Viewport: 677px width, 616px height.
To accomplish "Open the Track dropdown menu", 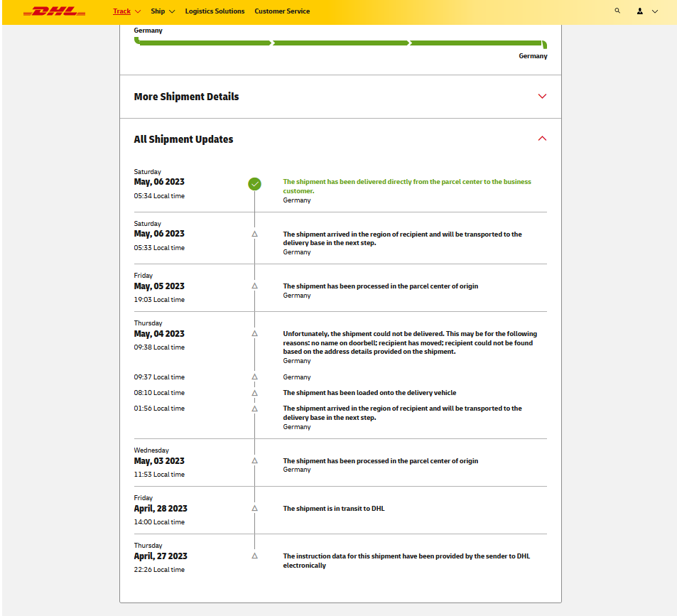I will 126,11.
